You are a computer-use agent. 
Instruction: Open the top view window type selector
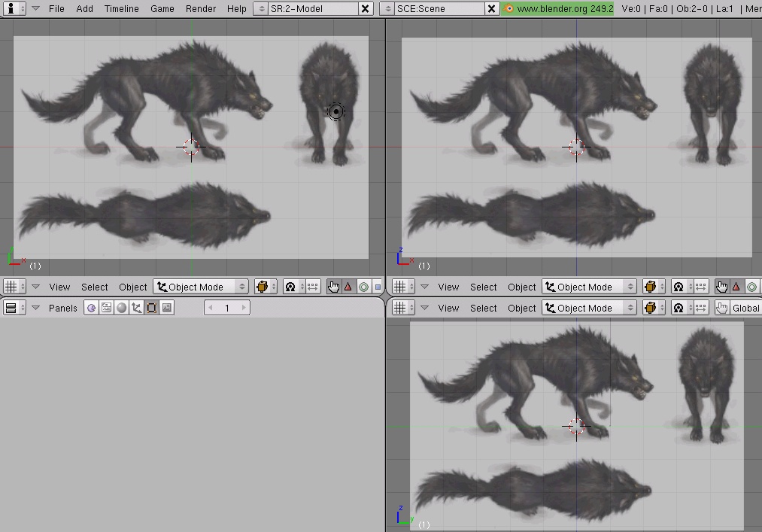pos(14,287)
